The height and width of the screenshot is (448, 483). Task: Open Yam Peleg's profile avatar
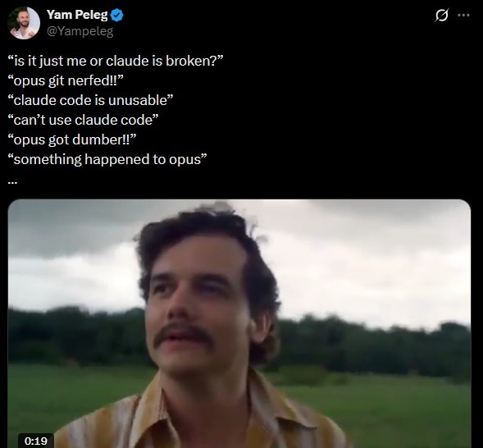24,23
